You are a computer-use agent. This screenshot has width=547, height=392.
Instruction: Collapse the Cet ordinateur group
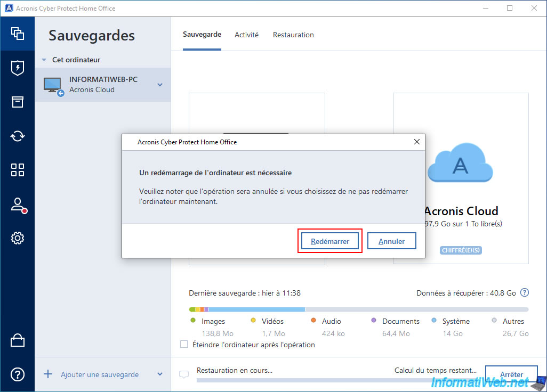[x=44, y=60]
